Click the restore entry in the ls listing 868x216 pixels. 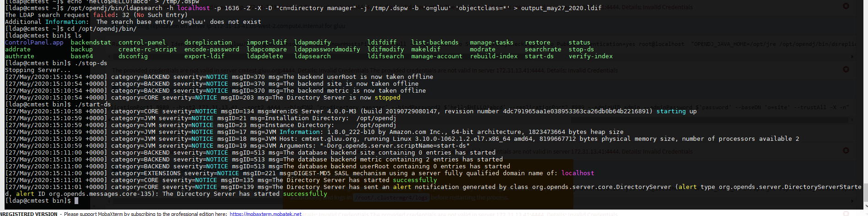point(538,42)
